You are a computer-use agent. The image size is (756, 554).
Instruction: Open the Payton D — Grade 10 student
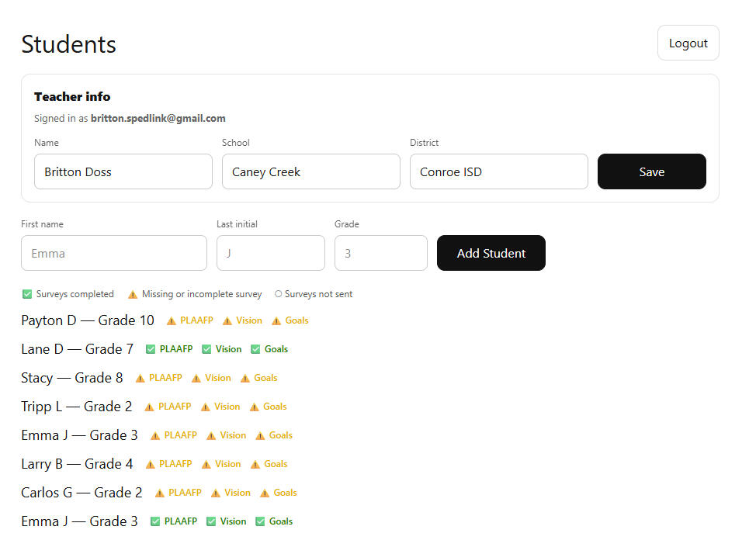point(88,320)
